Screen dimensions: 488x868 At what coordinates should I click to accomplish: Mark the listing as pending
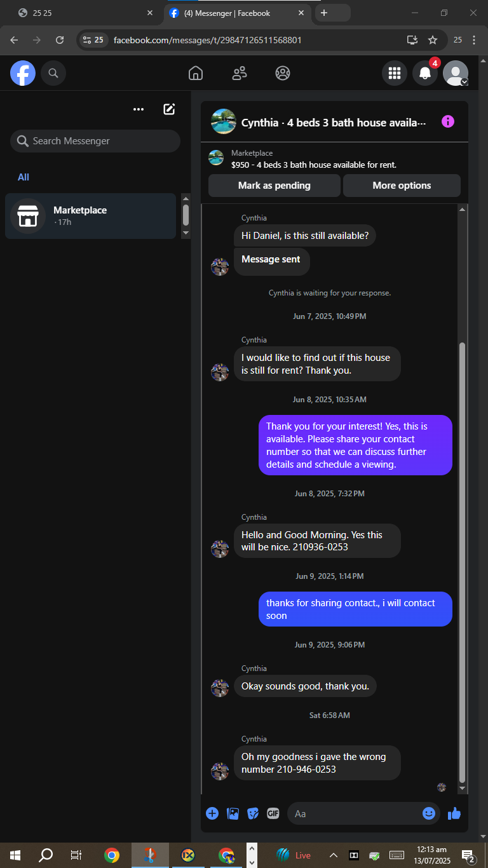[274, 186]
